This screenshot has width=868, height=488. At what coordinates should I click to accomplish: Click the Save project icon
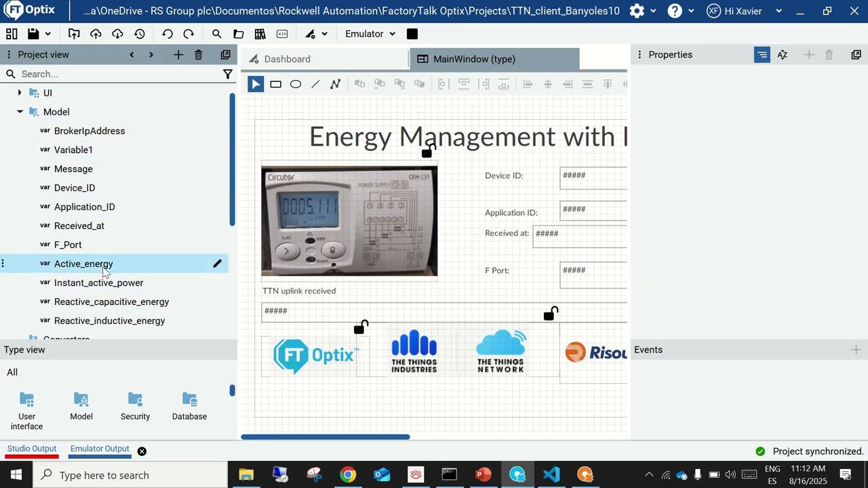[x=33, y=34]
